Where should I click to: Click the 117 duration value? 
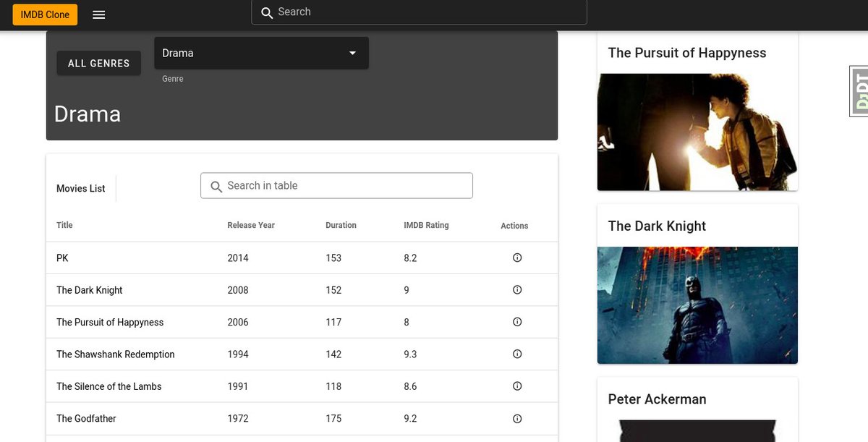tap(333, 322)
